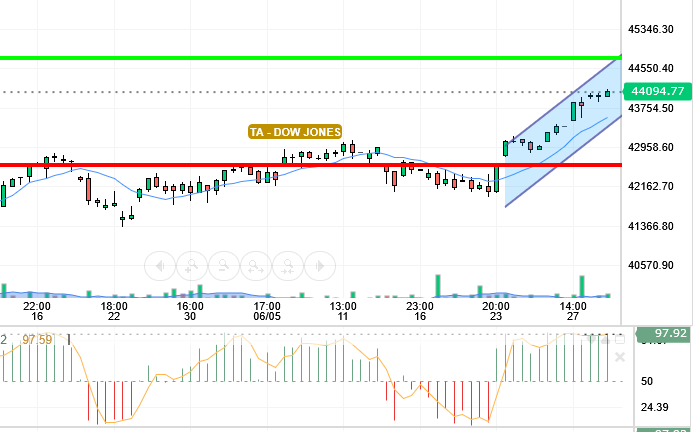Click time axis label 16:00 30
The image size is (693, 432).
[190, 311]
